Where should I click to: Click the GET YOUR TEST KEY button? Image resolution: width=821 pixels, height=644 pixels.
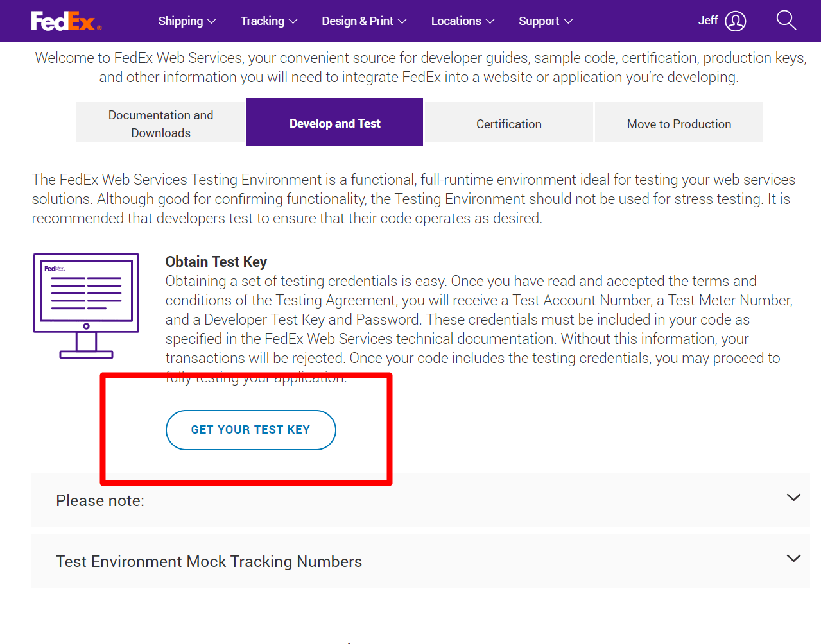(x=250, y=430)
